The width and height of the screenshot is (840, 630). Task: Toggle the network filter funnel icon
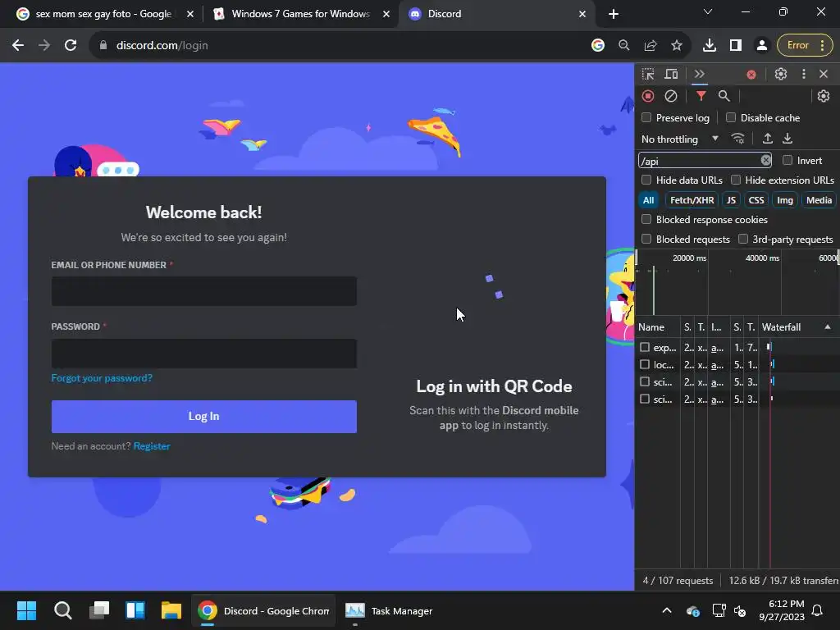701,96
